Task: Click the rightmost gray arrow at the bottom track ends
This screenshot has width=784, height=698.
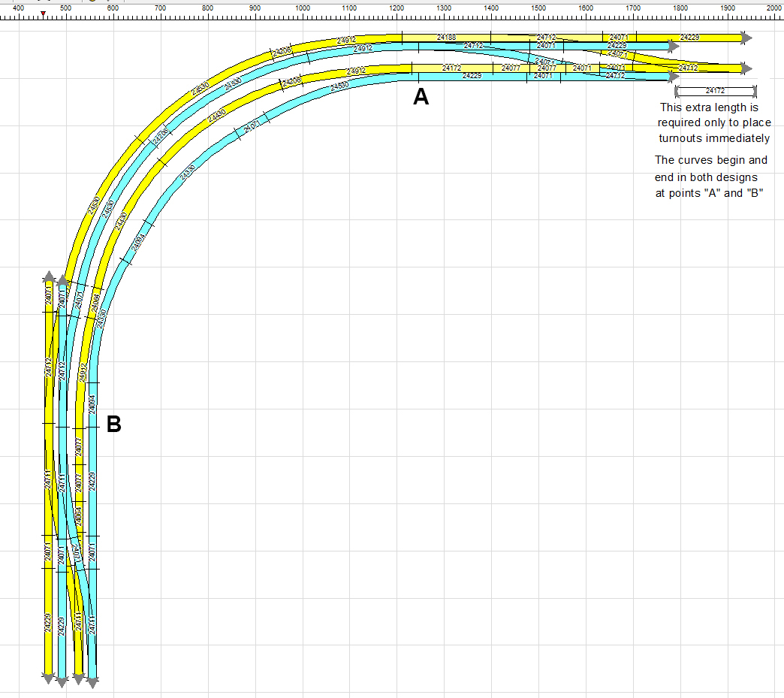Action: (x=92, y=683)
